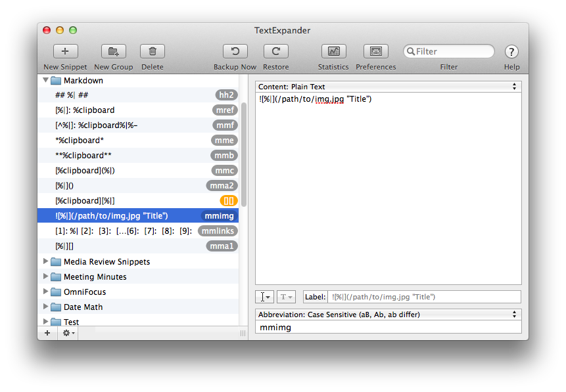566x392 pixels.
Task: Click the Media Review Snippets folder icon
Action: [56, 262]
